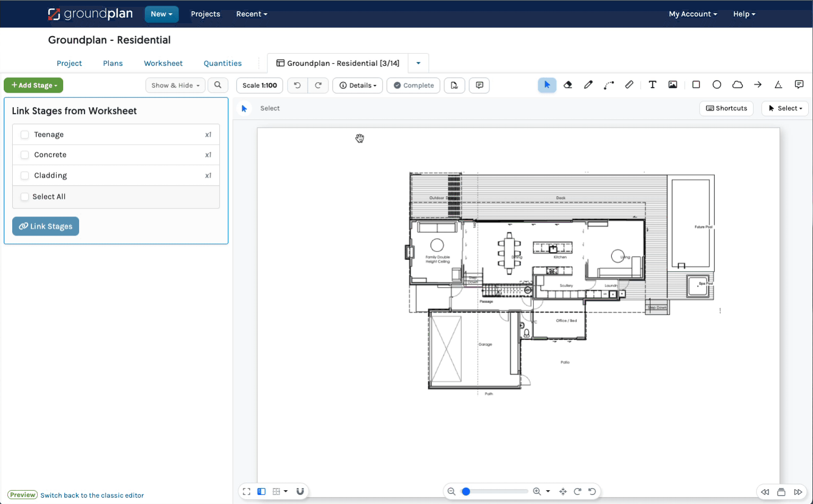Switch to the Worksheet tab

tap(163, 63)
